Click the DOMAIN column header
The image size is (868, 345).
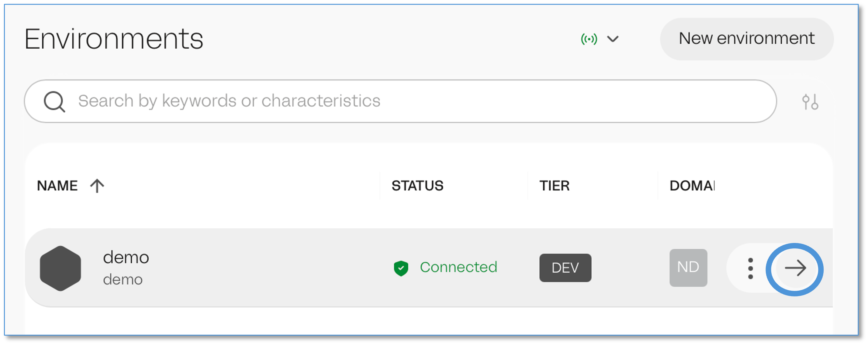(692, 186)
